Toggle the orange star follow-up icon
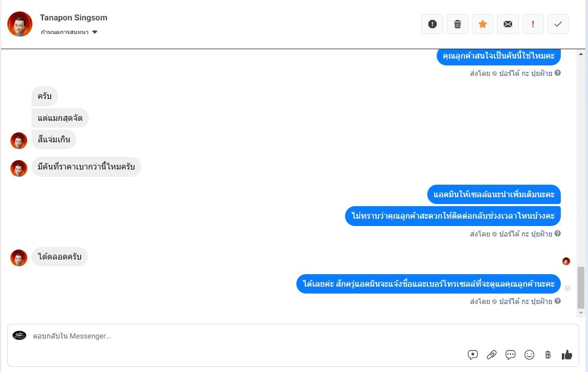588x372 pixels. click(483, 24)
